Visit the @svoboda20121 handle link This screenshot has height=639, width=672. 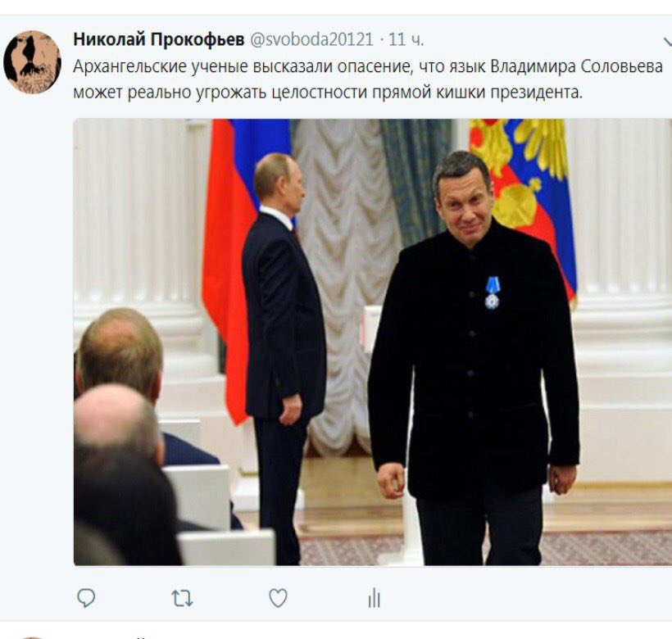pos(311,39)
